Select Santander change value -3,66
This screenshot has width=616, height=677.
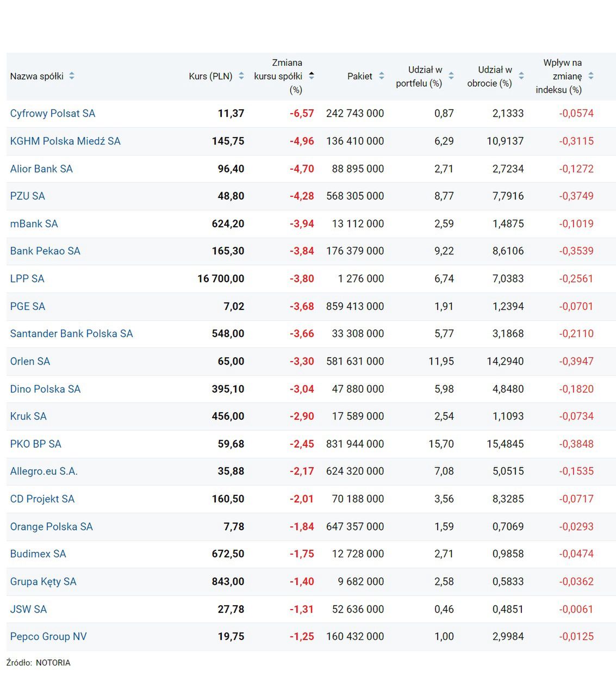(302, 334)
